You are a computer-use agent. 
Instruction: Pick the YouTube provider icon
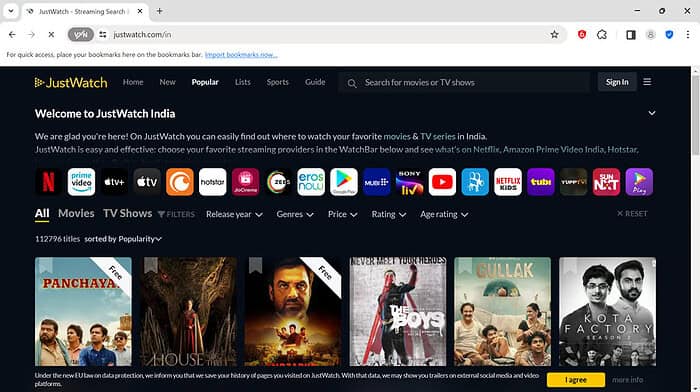point(442,182)
